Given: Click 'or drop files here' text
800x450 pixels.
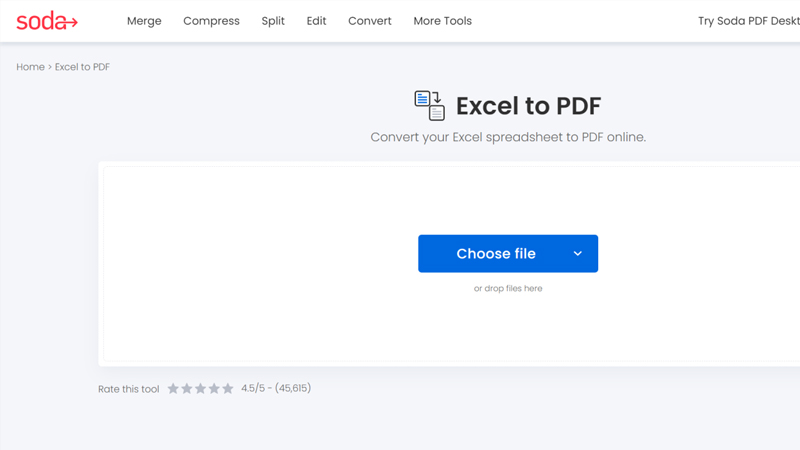Looking at the screenshot, I should pyautogui.click(x=508, y=288).
